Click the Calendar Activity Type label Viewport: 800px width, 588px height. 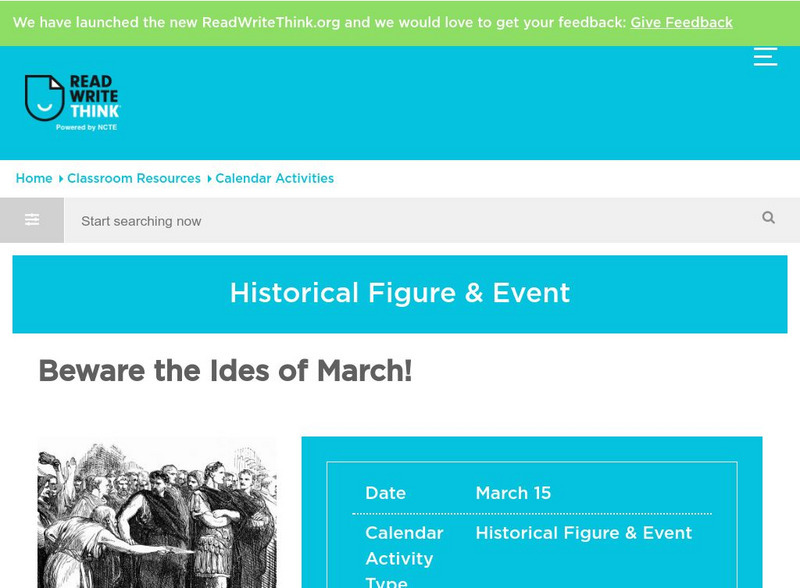click(404, 558)
